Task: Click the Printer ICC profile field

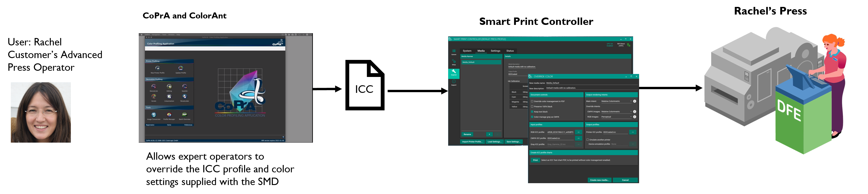Action: [x=615, y=132]
